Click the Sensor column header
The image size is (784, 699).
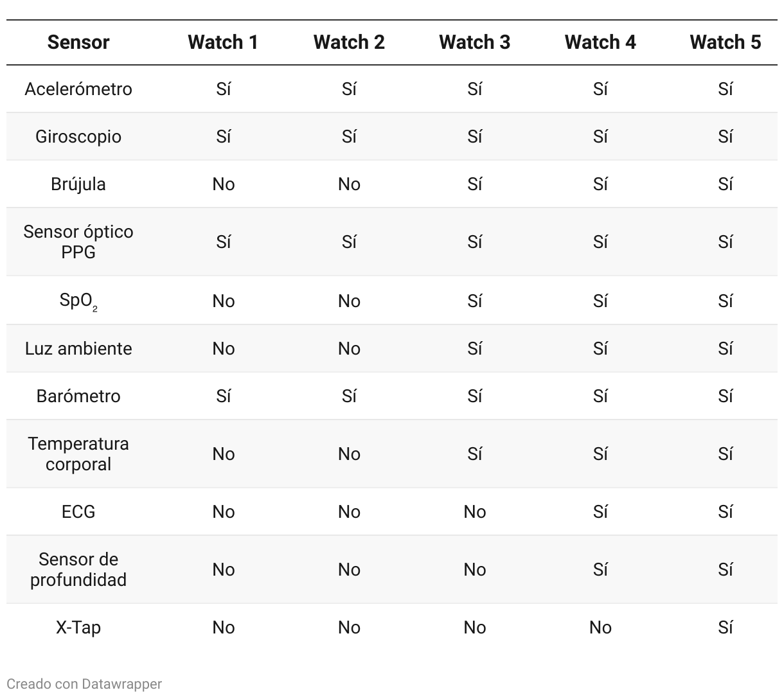point(78,42)
